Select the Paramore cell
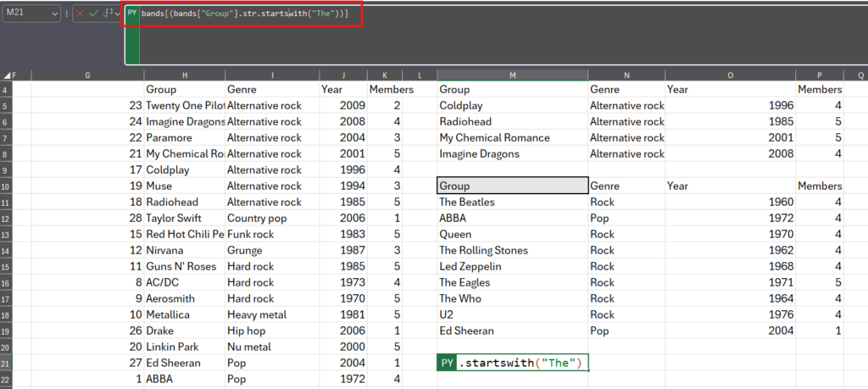This screenshot has height=389, width=868. [x=184, y=138]
